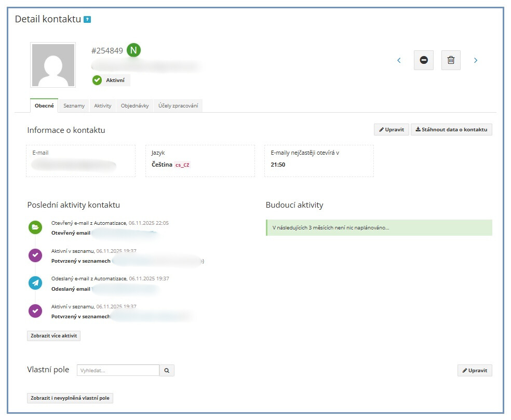Click Upravit in Informace o kontaktu
This screenshot has width=511, height=420.
pos(391,129)
